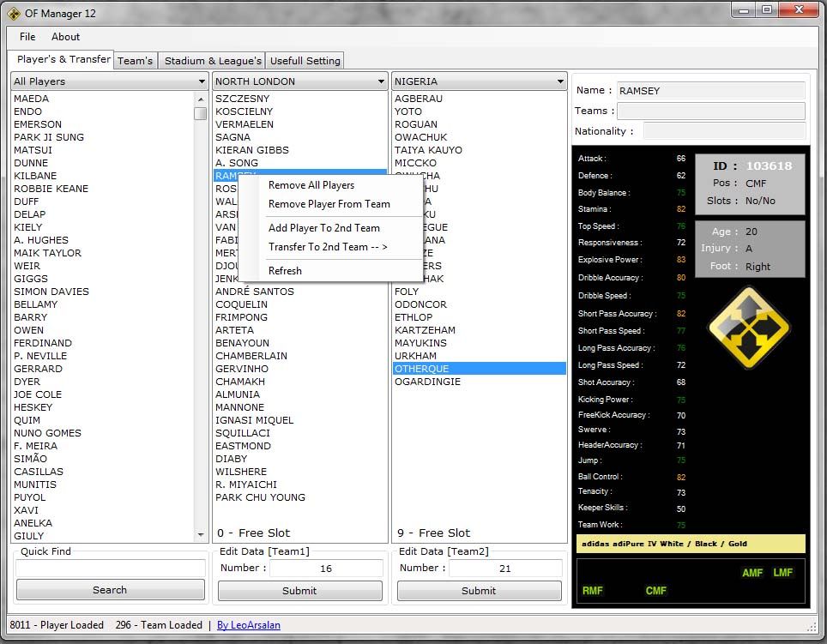The image size is (827, 644).
Task: Choose Remove Player From Team option
Action: point(329,204)
